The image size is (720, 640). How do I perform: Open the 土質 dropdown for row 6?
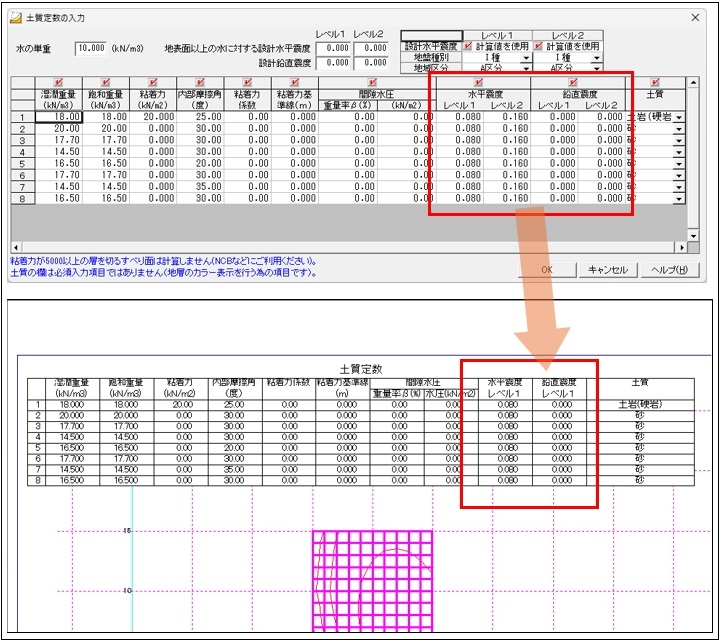[x=679, y=175]
